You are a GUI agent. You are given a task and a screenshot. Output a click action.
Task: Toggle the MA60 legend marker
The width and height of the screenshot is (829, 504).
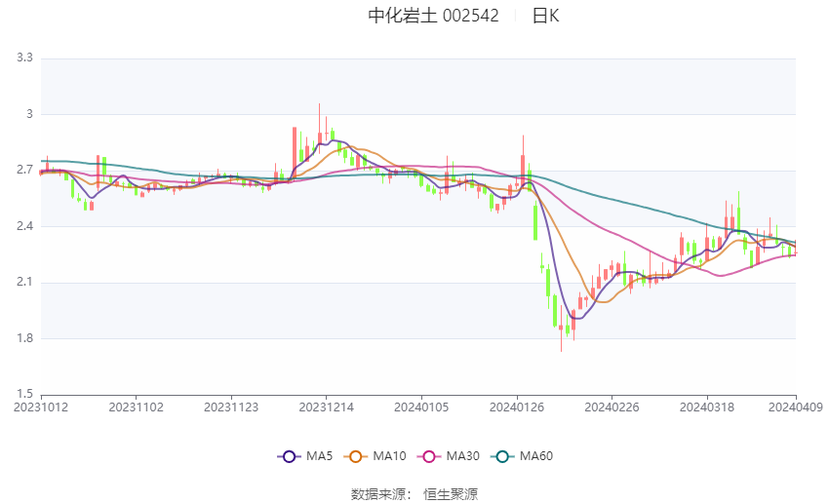coord(502,456)
